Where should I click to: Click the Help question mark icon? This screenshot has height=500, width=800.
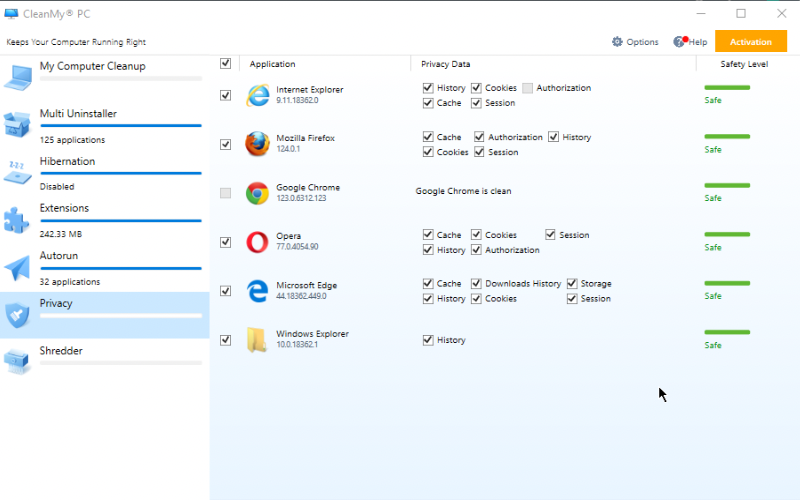tap(680, 41)
